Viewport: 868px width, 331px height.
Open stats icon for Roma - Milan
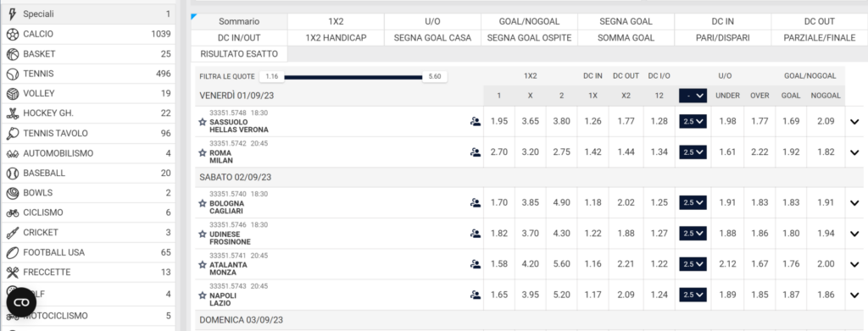tap(475, 152)
